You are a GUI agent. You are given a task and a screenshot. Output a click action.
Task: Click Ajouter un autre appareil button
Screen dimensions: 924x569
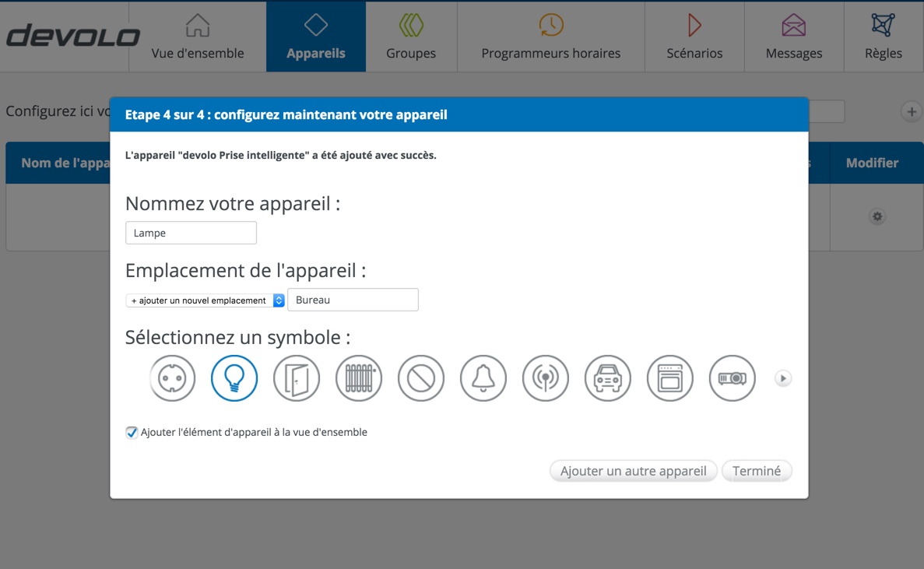pos(633,471)
